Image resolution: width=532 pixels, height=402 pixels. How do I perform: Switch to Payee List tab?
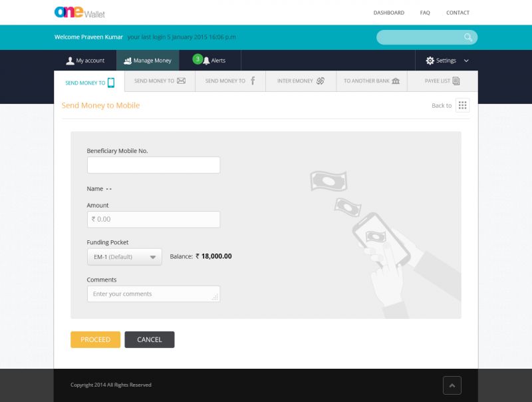point(442,81)
